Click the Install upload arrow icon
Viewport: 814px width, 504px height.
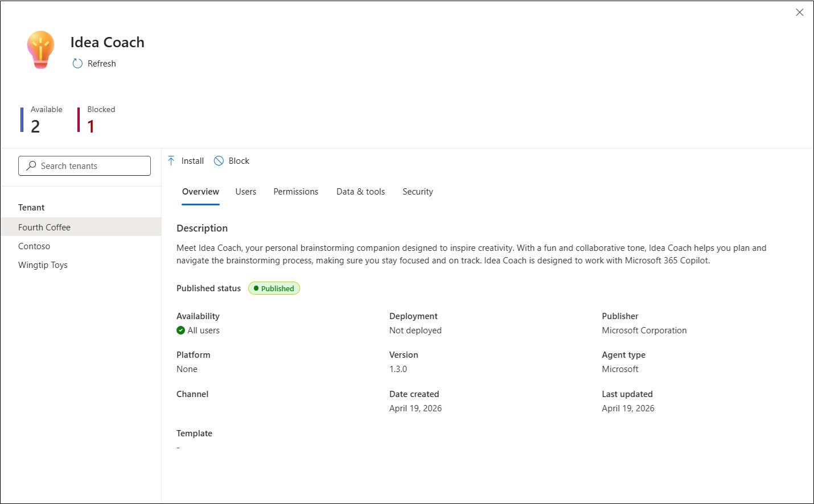point(171,161)
